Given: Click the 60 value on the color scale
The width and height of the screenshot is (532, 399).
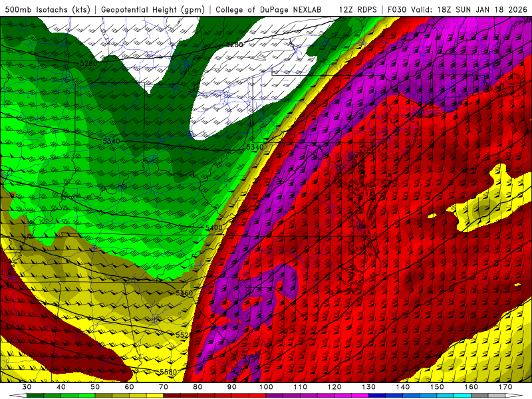Looking at the screenshot, I should tap(129, 387).
